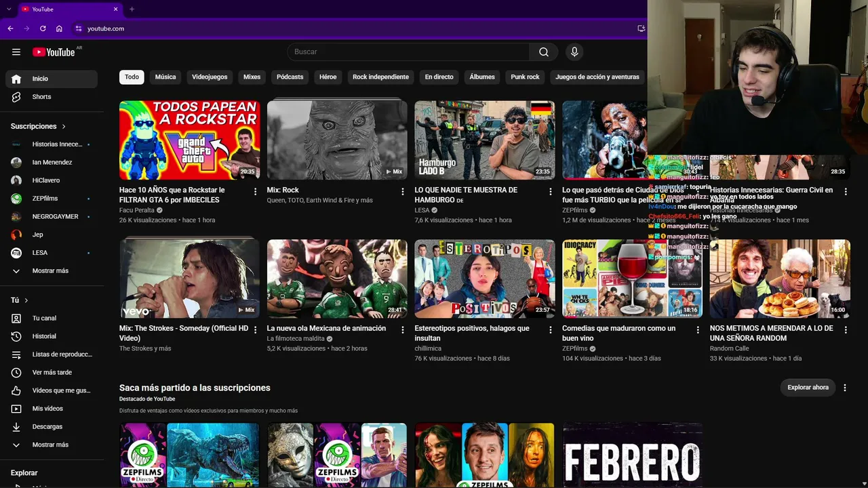This screenshot has width=868, height=488.
Task: Open the Suscripciones section chevron
Action: tap(64, 127)
